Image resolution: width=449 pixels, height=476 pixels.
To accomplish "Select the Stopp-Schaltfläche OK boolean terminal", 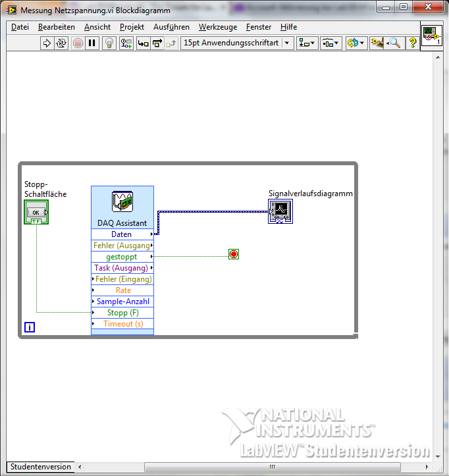I will 36,212.
